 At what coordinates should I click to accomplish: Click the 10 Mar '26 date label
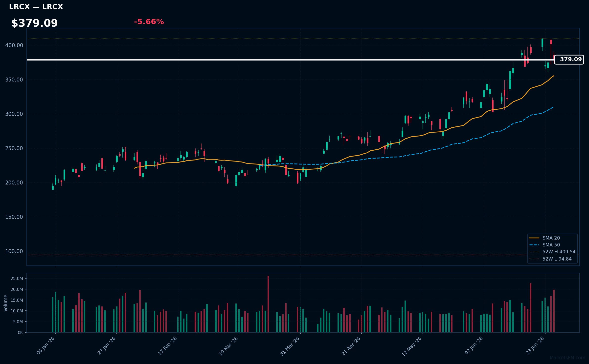228,346
